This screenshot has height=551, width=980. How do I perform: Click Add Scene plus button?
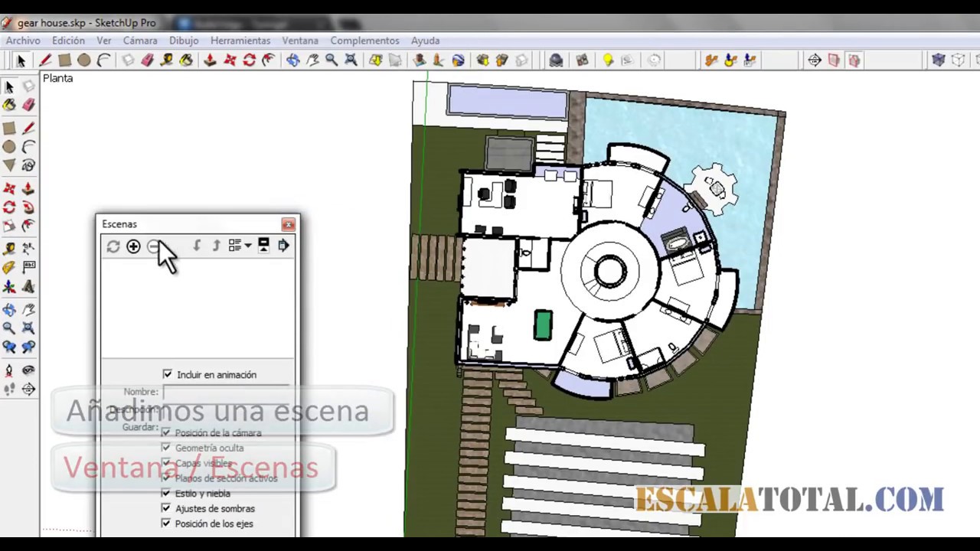(x=133, y=246)
